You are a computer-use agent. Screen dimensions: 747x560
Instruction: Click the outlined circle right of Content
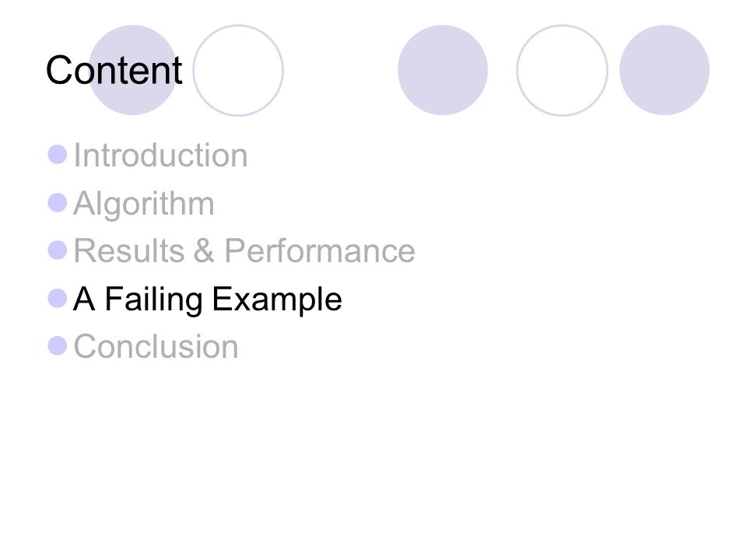238,70
